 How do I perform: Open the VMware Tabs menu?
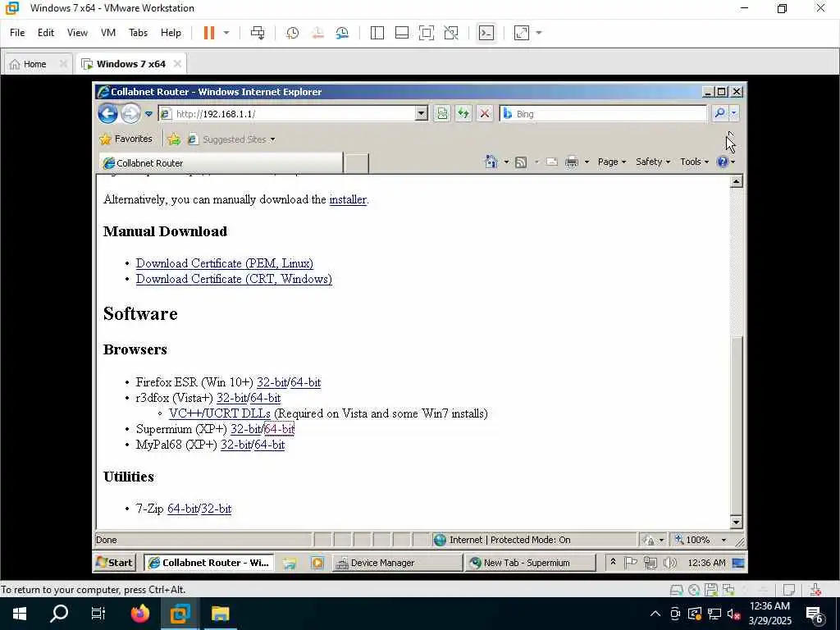138,33
